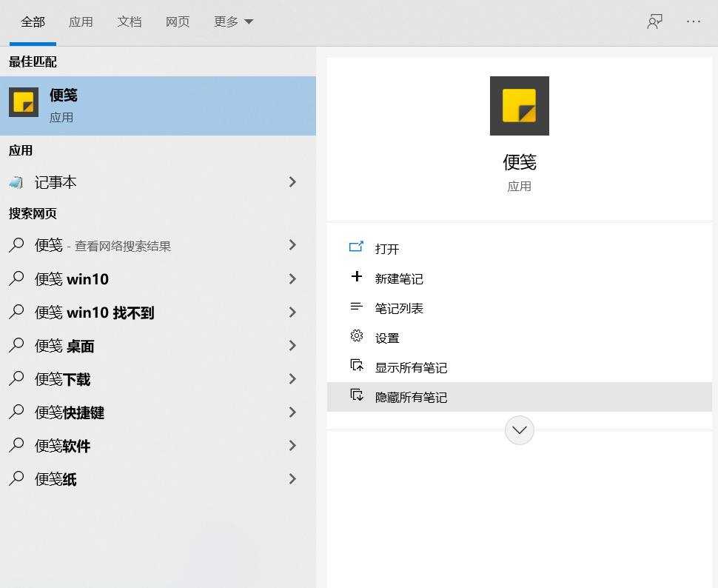Click the 打开 open action
This screenshot has height=588, width=718.
click(x=388, y=249)
